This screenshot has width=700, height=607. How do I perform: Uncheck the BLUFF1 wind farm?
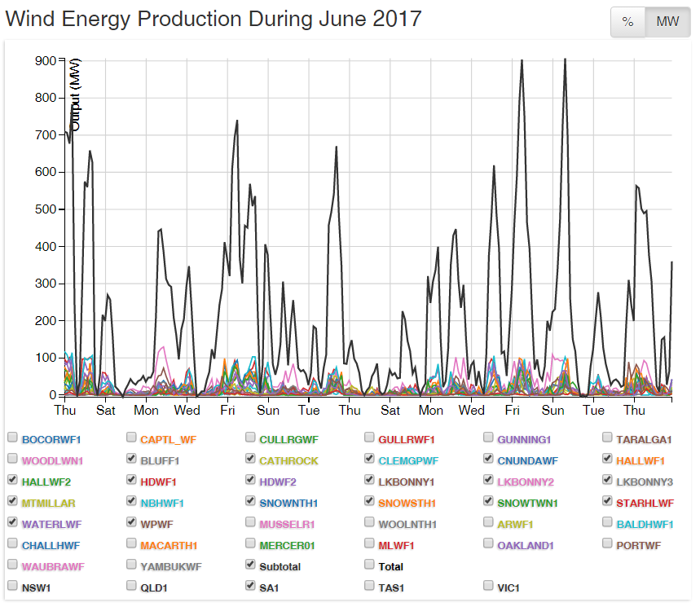(132, 459)
